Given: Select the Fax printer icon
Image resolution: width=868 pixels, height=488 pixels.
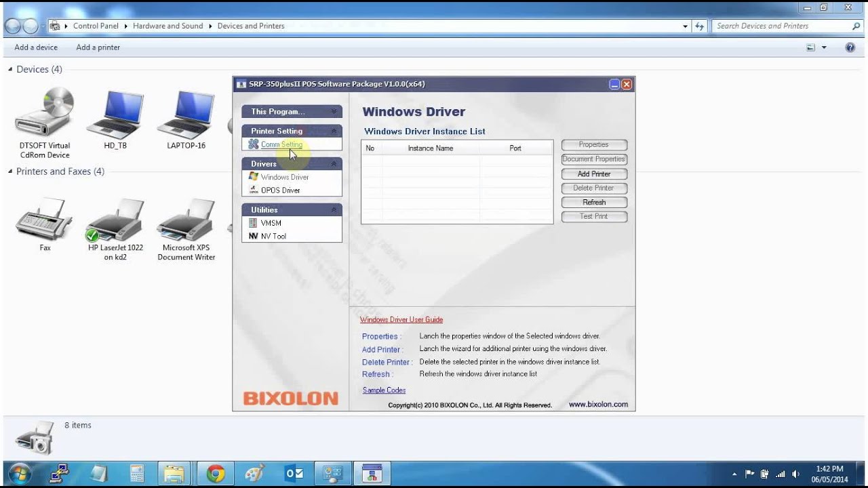Looking at the screenshot, I should coord(45,224).
